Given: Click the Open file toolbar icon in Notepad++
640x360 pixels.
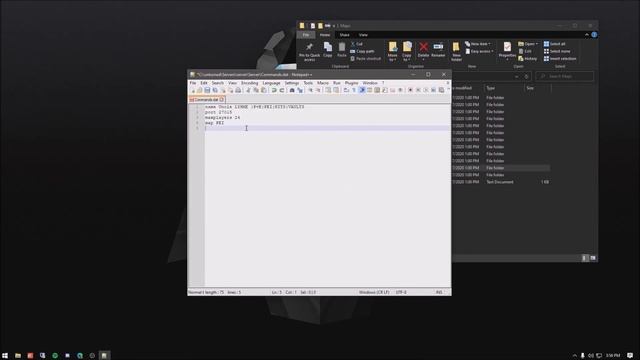Looking at the screenshot, I should pyautogui.click(x=200, y=90).
